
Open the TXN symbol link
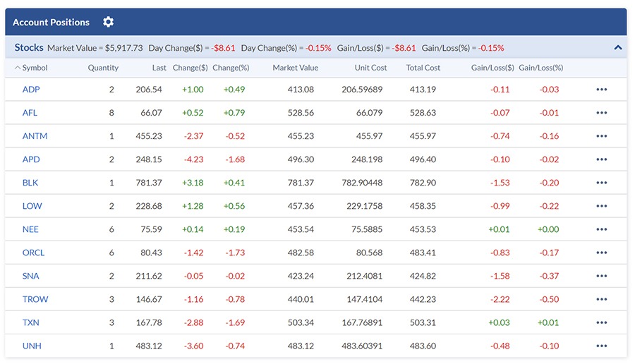[x=31, y=322]
